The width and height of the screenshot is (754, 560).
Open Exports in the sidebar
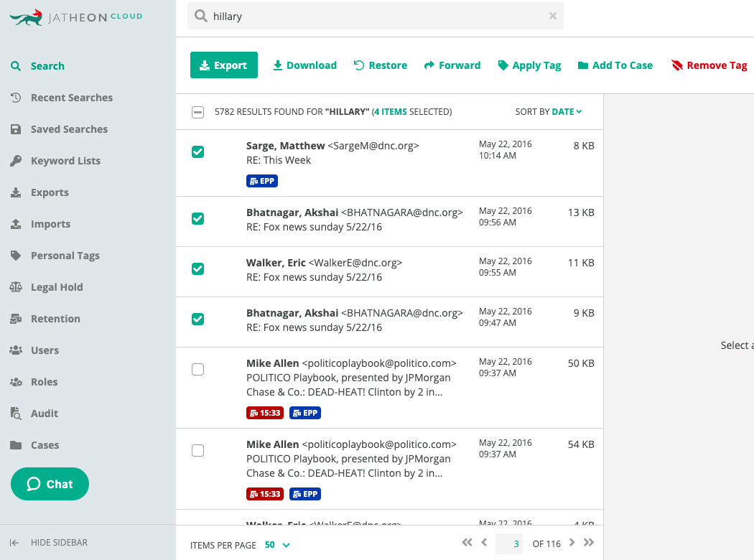click(50, 192)
